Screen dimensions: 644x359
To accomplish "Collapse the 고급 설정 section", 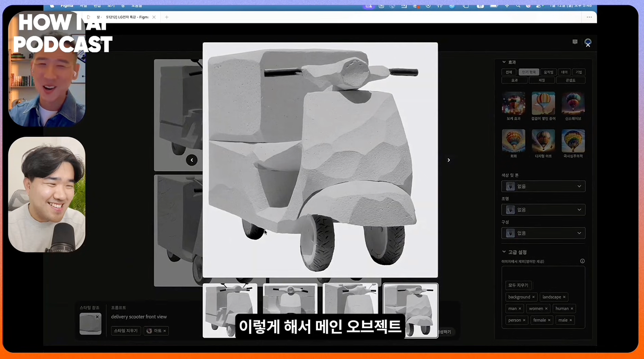I will click(504, 252).
